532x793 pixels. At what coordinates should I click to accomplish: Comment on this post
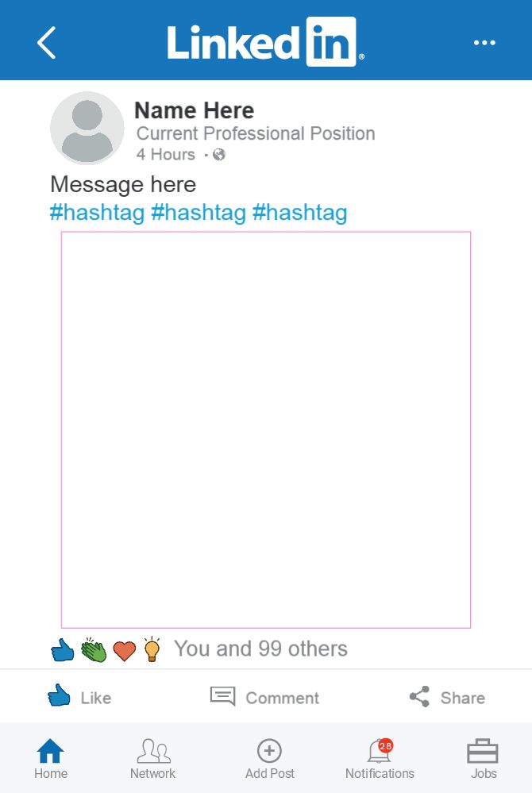pyautogui.click(x=265, y=698)
